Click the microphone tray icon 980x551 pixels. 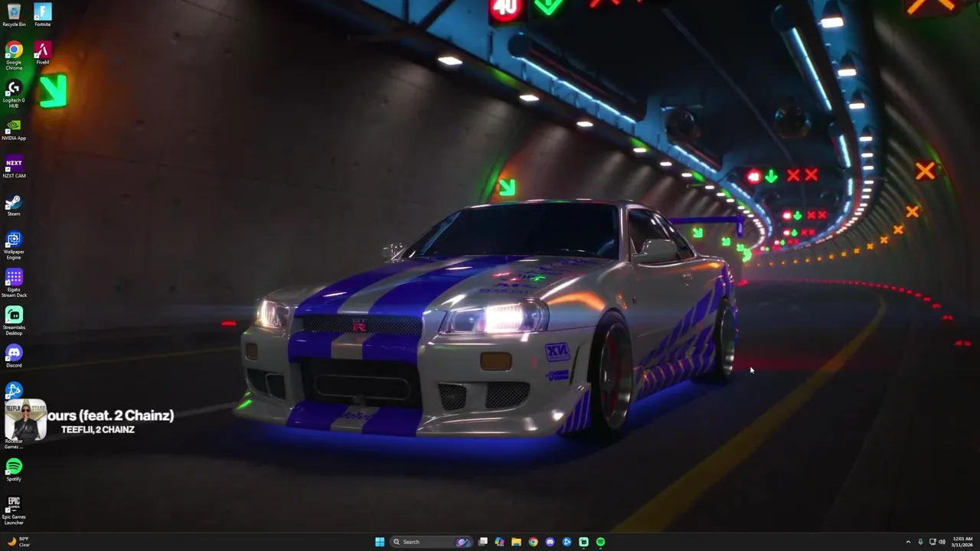pyautogui.click(x=920, y=542)
